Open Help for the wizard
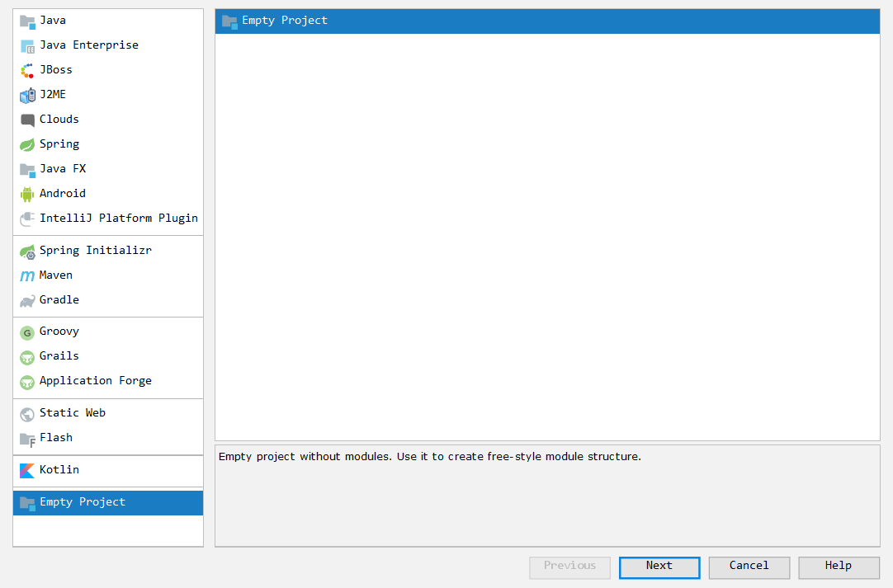 (x=838, y=567)
